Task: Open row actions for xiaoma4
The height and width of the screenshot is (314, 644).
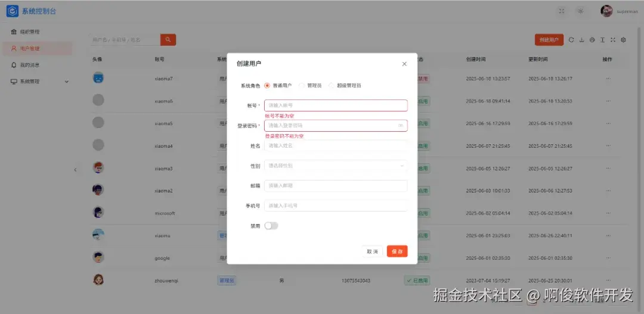Action: (608, 146)
